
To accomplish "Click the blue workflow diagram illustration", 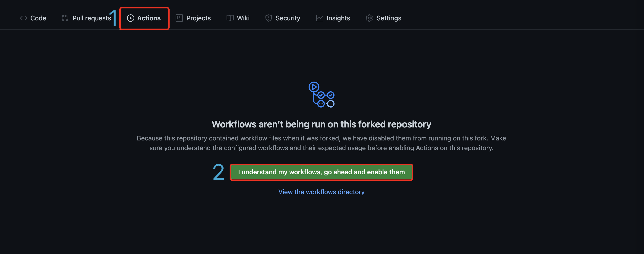I will 321,95.
